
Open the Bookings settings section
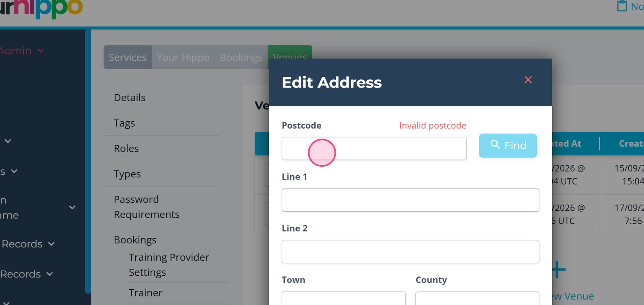(135, 240)
